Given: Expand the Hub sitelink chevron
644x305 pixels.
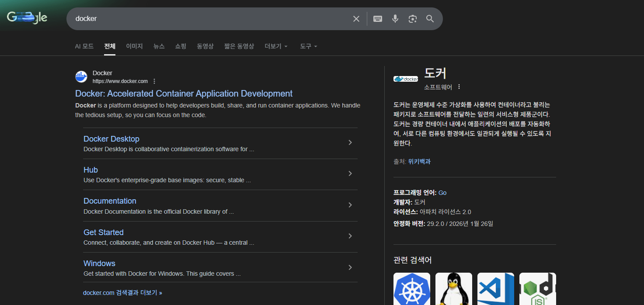Looking at the screenshot, I should coord(350,173).
